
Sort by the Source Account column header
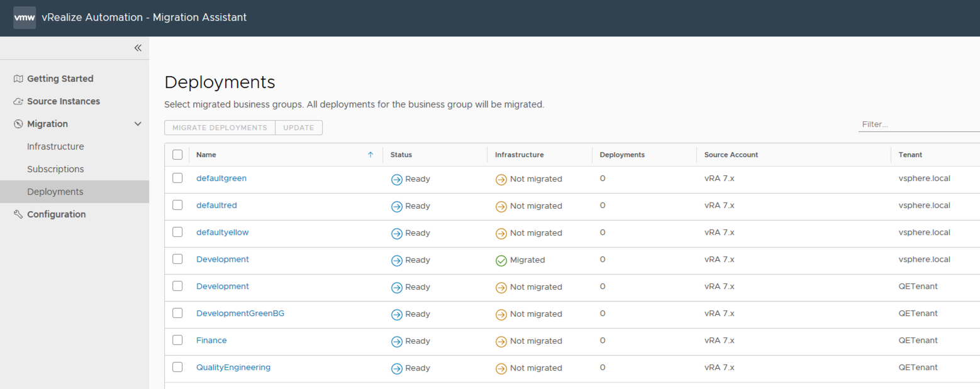click(731, 155)
